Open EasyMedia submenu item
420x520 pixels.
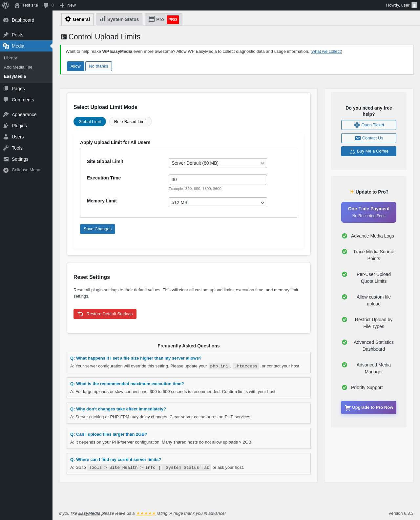tap(15, 76)
